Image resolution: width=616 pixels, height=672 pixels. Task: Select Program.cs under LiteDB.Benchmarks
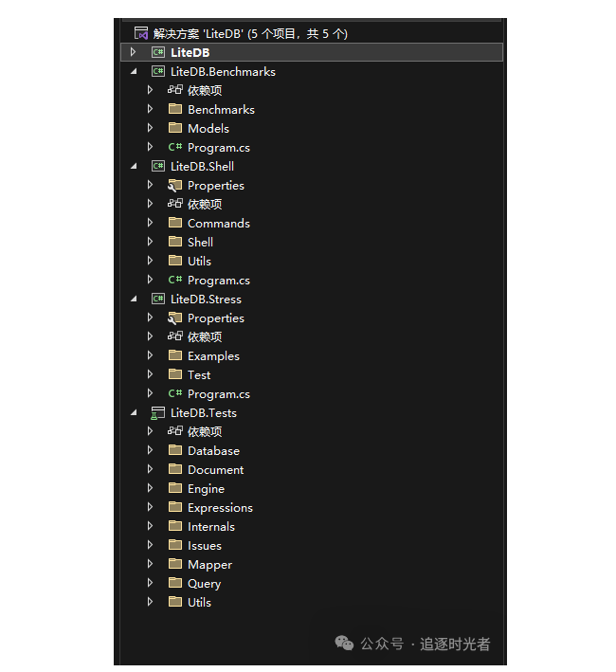[x=218, y=147]
